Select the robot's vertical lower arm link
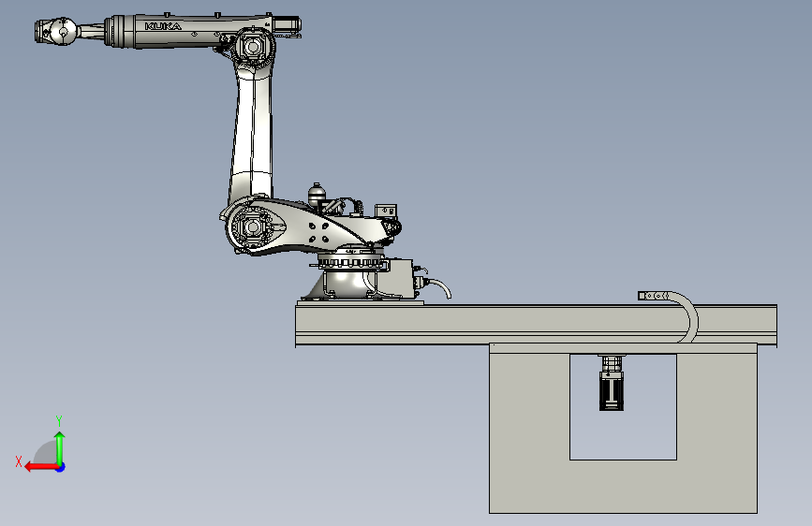This screenshot has height=526, width=812. click(252, 135)
